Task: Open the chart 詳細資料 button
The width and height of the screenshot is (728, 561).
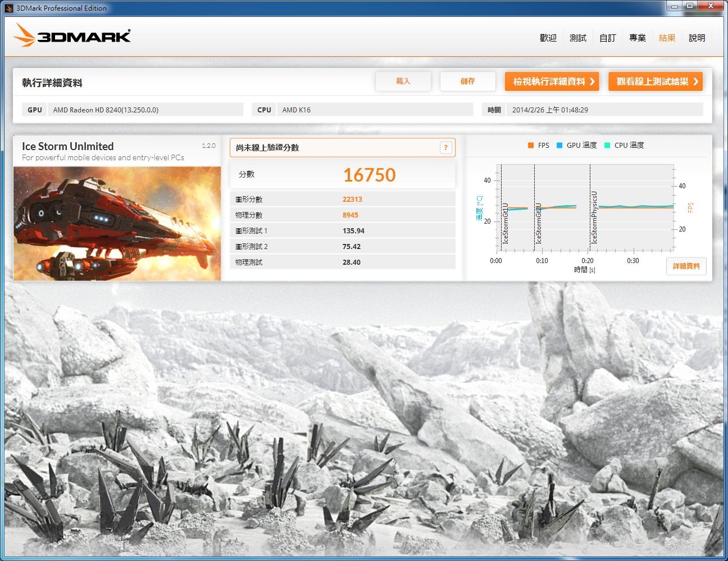Action: pyautogui.click(x=686, y=266)
